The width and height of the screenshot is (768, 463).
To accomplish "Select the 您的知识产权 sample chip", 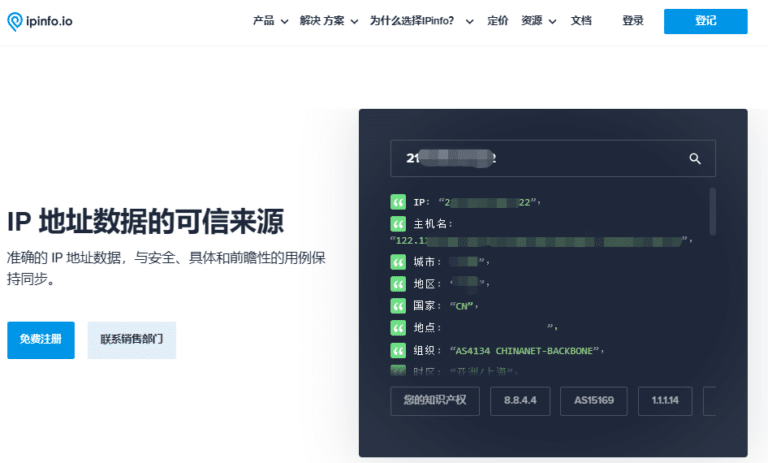I will point(435,401).
